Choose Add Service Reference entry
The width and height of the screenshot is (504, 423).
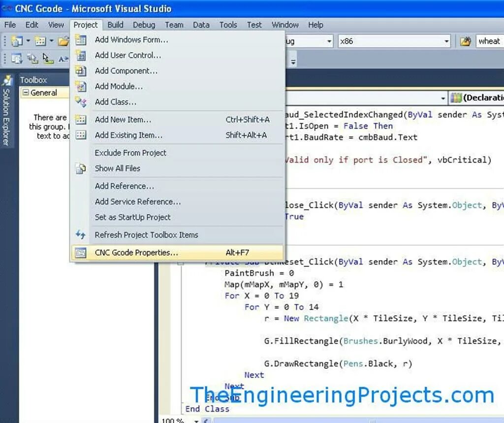(177, 202)
